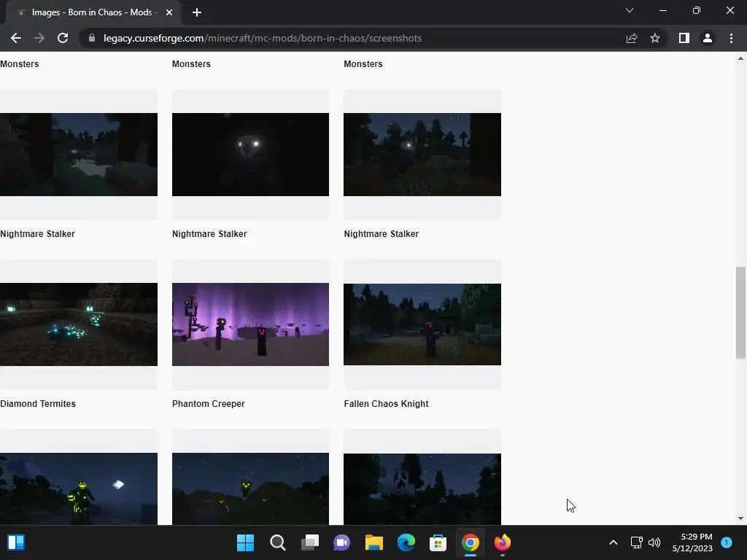Click the rightmost Monsters caption
The height and width of the screenshot is (560, 747).
tap(363, 64)
